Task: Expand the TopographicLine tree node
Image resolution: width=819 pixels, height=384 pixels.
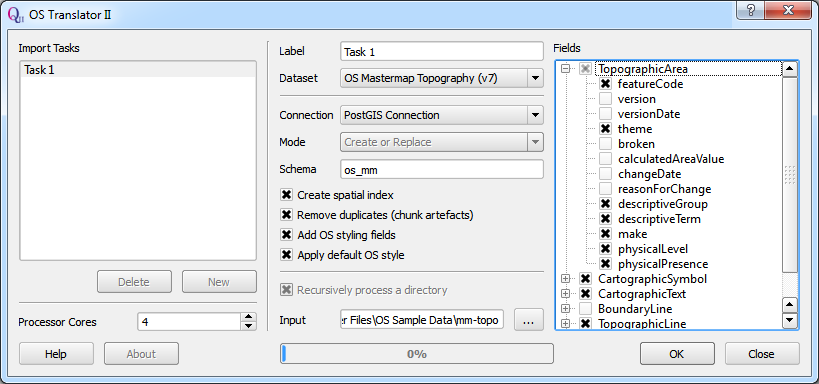Action: click(x=565, y=324)
